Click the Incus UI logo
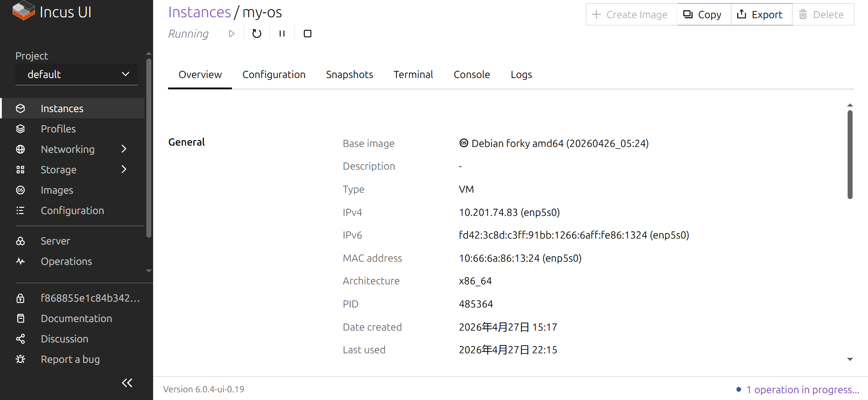868x400 pixels. [52, 12]
